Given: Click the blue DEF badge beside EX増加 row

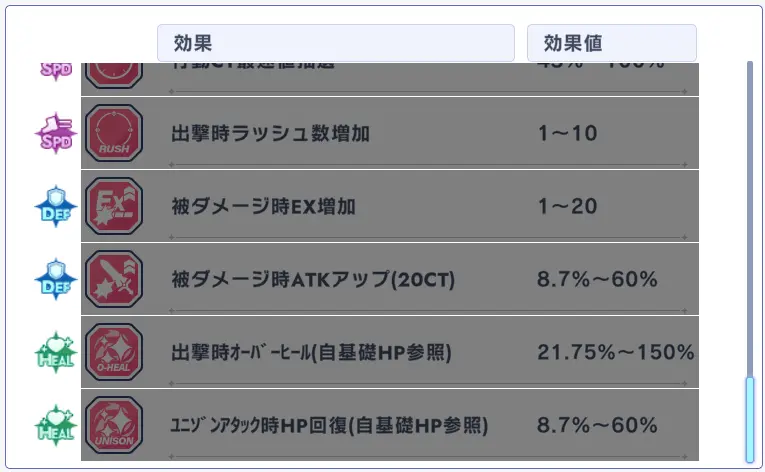Looking at the screenshot, I should (56, 206).
